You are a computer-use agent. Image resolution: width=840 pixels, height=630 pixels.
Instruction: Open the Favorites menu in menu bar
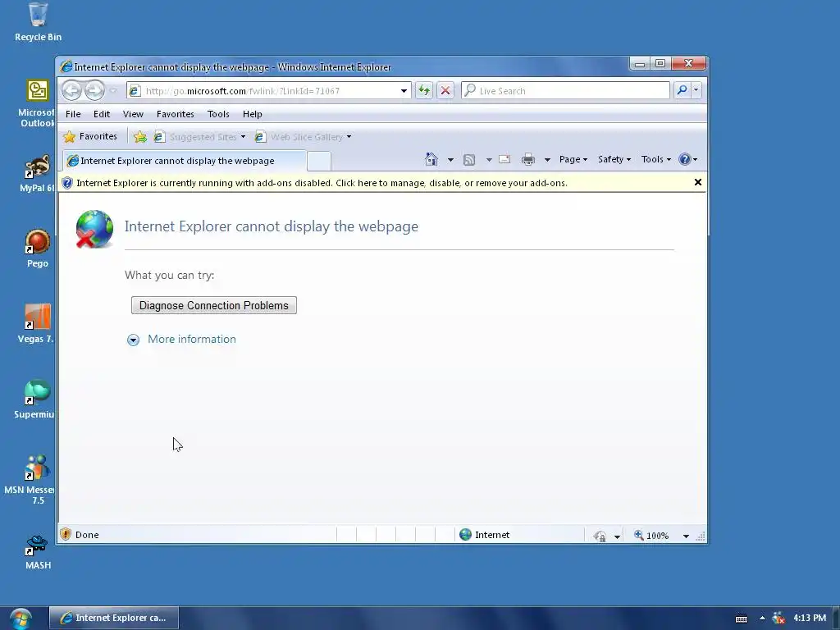coord(176,114)
